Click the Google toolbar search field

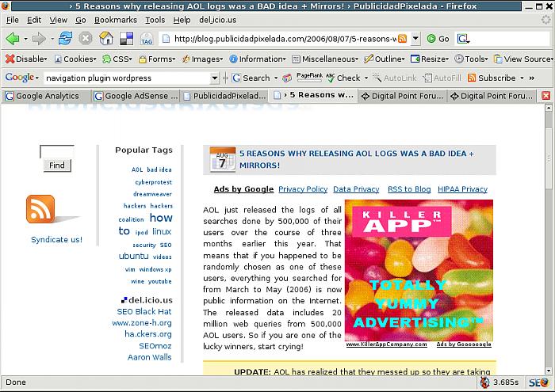pos(128,78)
